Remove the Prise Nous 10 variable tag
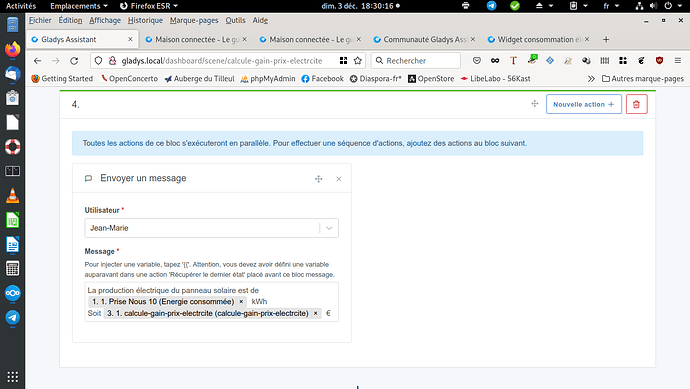 coord(241,302)
